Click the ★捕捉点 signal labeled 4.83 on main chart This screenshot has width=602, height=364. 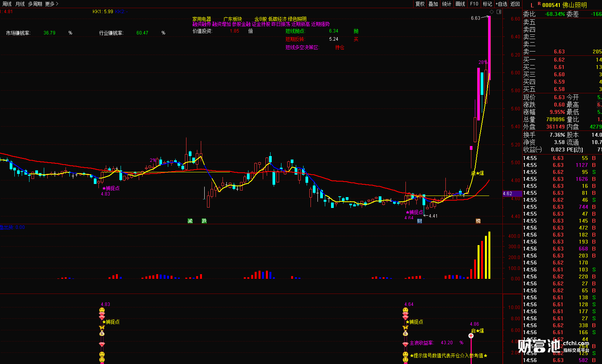pyautogui.click(x=111, y=188)
